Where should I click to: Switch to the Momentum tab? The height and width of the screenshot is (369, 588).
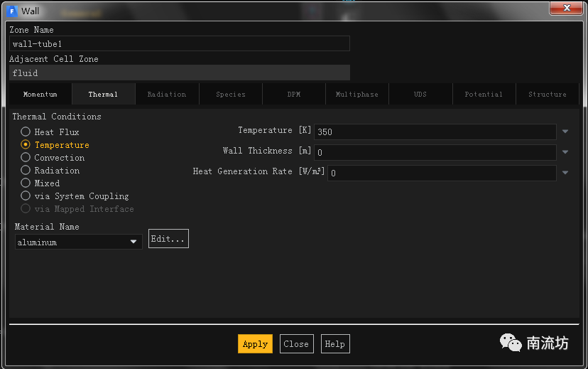pos(40,95)
